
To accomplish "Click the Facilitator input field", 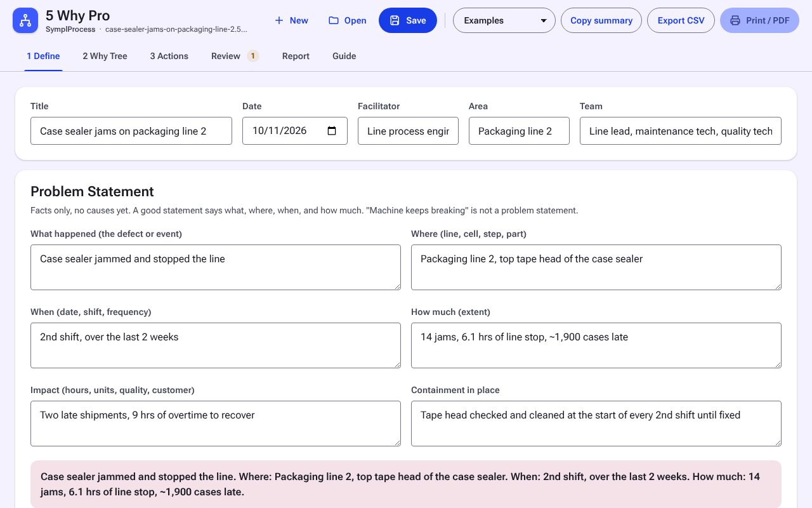I will (408, 131).
